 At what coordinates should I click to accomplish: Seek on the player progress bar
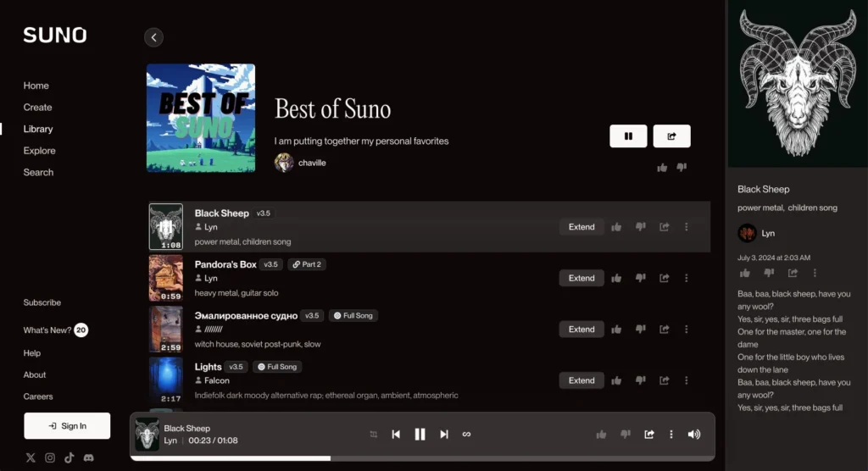(x=422, y=458)
